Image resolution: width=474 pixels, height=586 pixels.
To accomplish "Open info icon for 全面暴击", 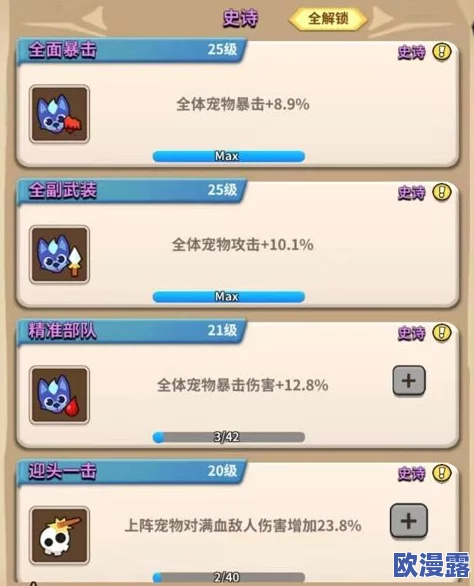I will pos(442,52).
